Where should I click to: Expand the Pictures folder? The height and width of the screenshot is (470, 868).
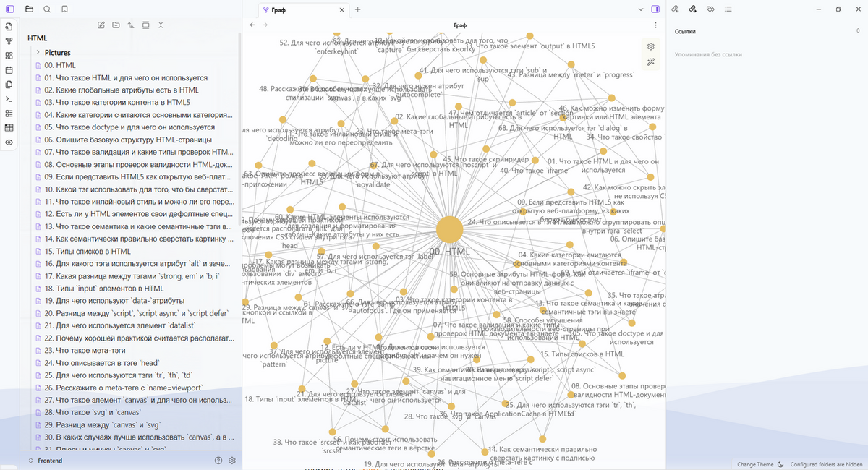click(38, 53)
